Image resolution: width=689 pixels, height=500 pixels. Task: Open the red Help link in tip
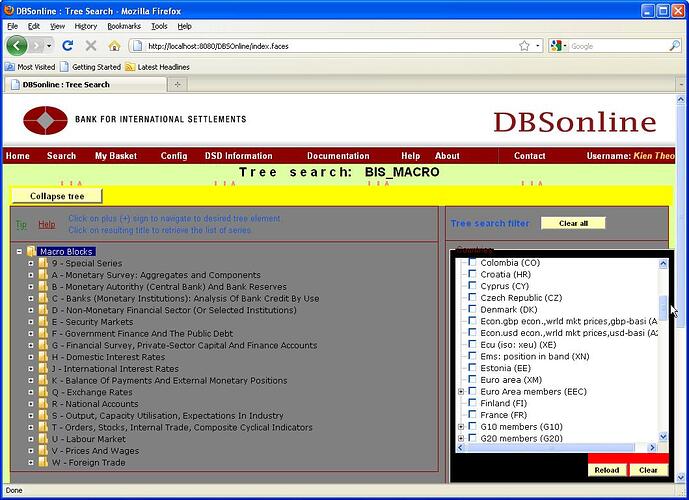click(47, 225)
